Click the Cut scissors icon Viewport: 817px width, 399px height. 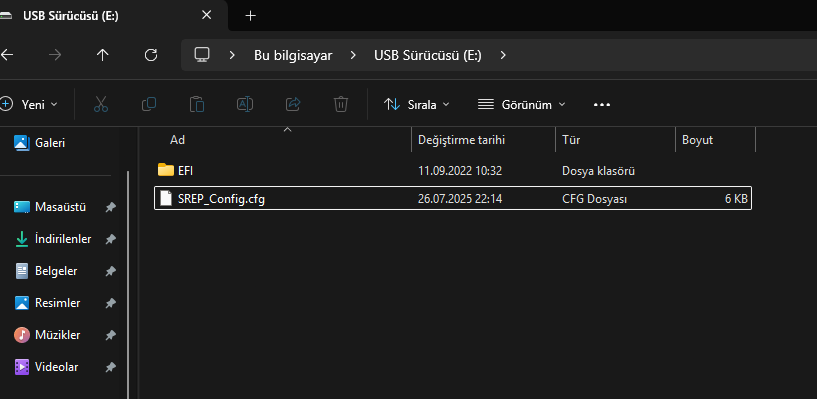[x=101, y=104]
